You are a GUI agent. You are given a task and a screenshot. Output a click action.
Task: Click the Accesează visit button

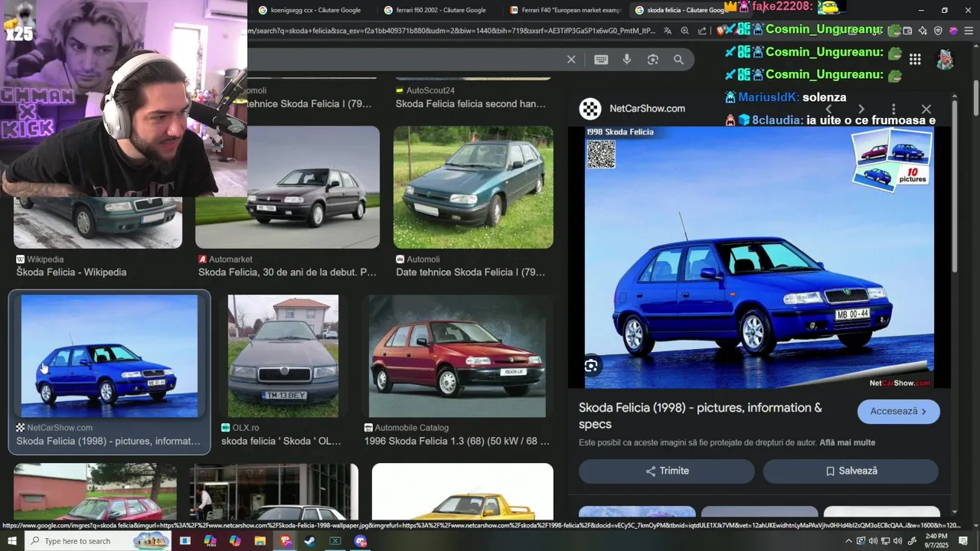click(899, 412)
